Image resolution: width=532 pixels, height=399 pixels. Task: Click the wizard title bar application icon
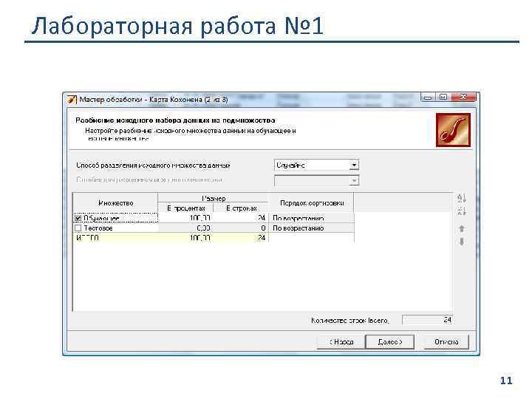72,100
